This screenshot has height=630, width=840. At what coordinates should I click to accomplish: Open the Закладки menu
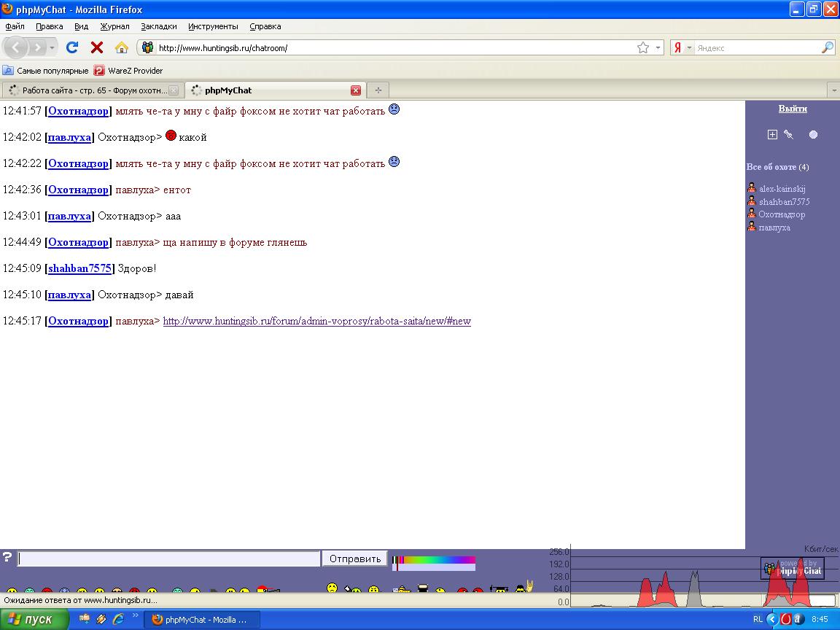coord(158,26)
